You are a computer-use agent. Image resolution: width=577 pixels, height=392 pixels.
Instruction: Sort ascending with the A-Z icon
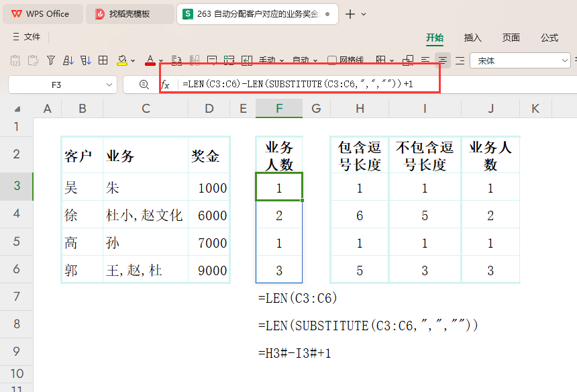(68, 60)
